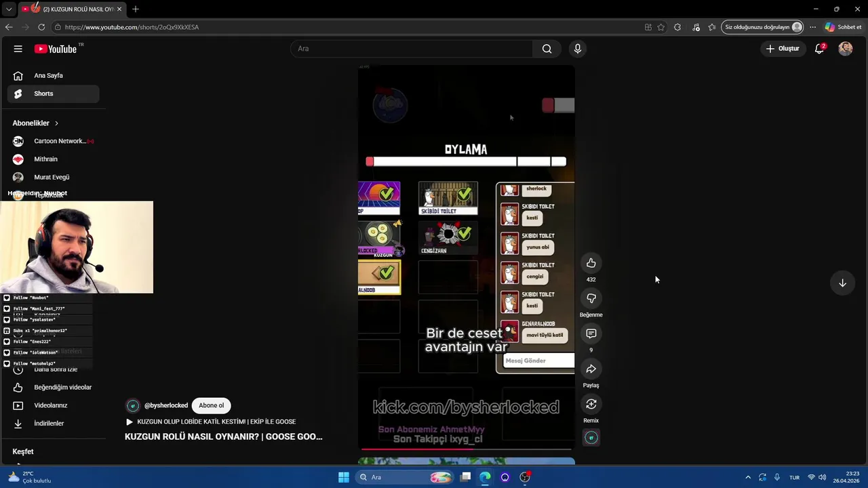Image resolution: width=868 pixels, height=488 pixels.
Task: Select Shorts in sidebar
Action: point(53,94)
